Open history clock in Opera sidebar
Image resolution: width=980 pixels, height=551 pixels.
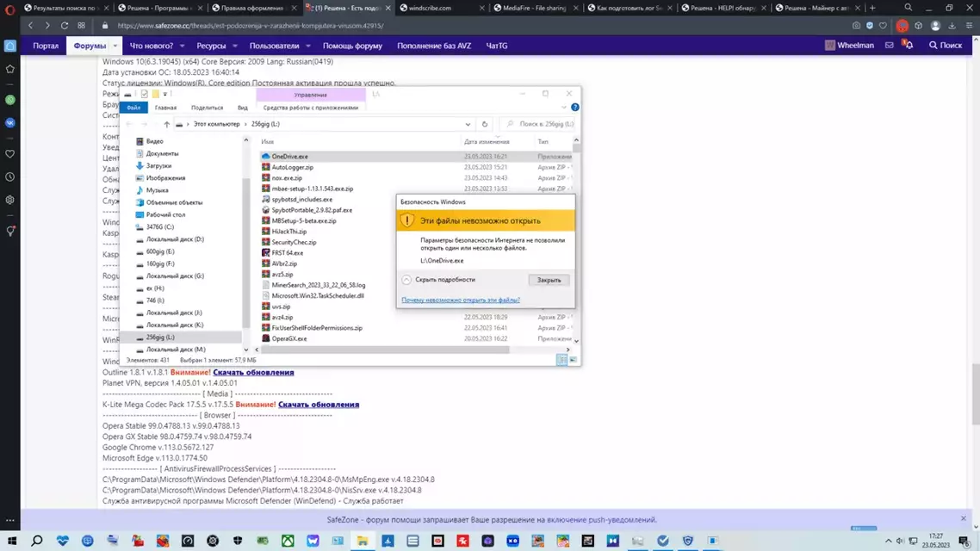tap(10, 177)
